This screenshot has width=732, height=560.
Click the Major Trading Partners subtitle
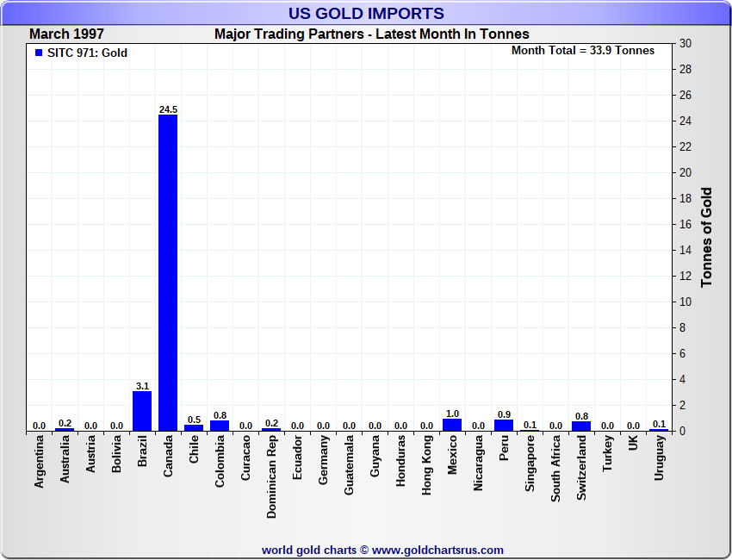coord(371,34)
